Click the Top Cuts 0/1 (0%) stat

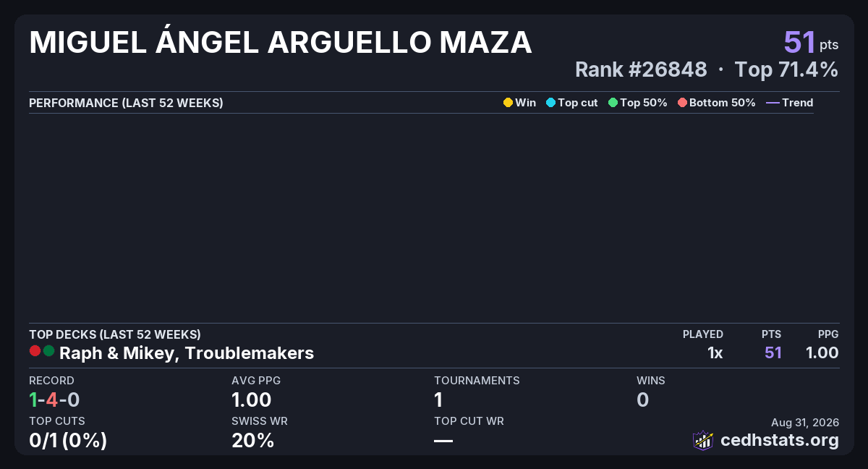68,440
